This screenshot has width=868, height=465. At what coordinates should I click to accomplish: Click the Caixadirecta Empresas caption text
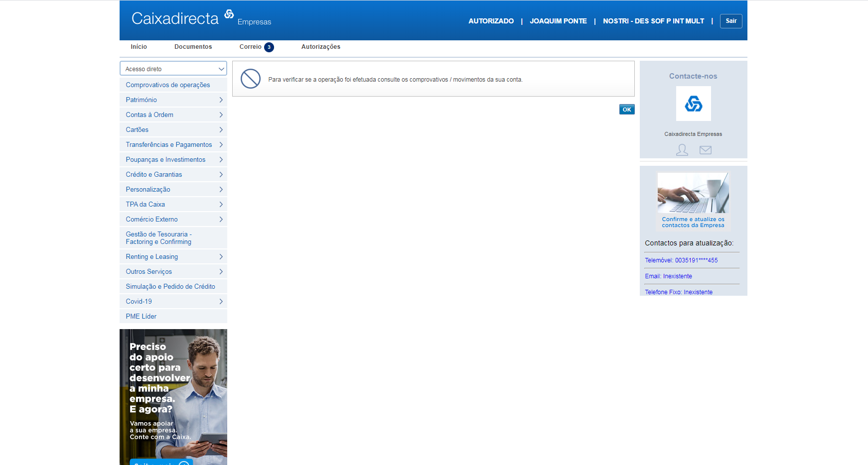click(x=693, y=134)
